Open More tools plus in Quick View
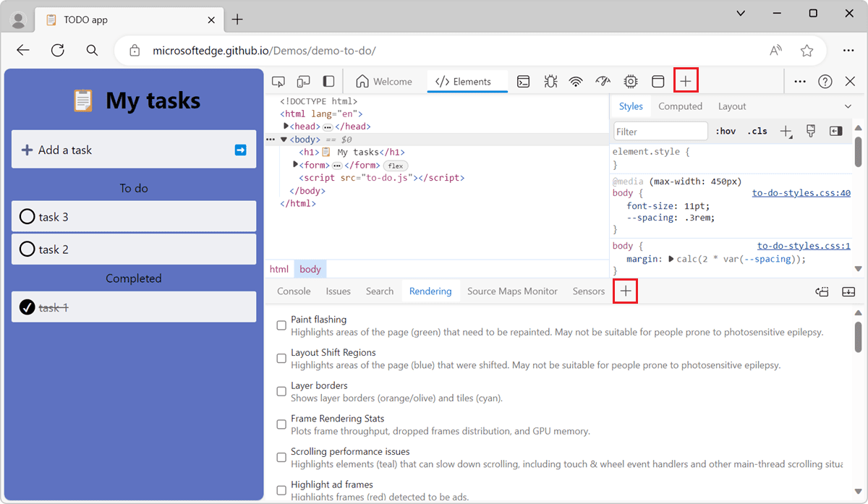 tap(626, 291)
